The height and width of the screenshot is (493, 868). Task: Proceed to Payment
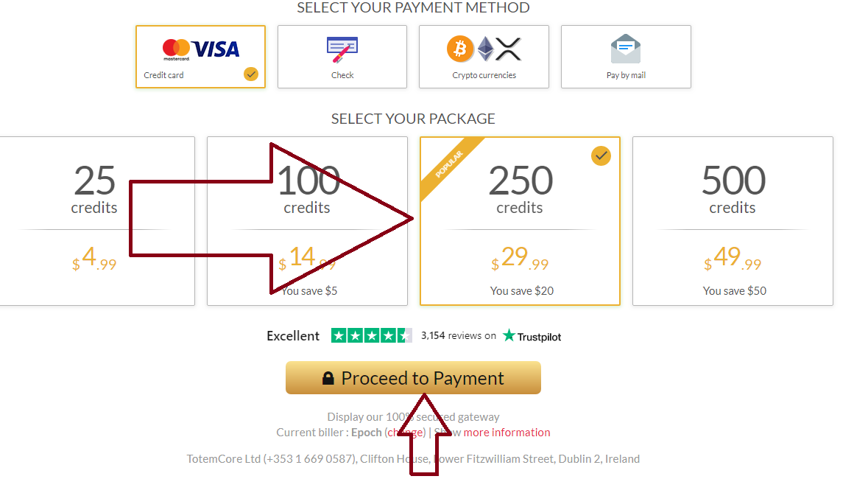click(x=413, y=378)
